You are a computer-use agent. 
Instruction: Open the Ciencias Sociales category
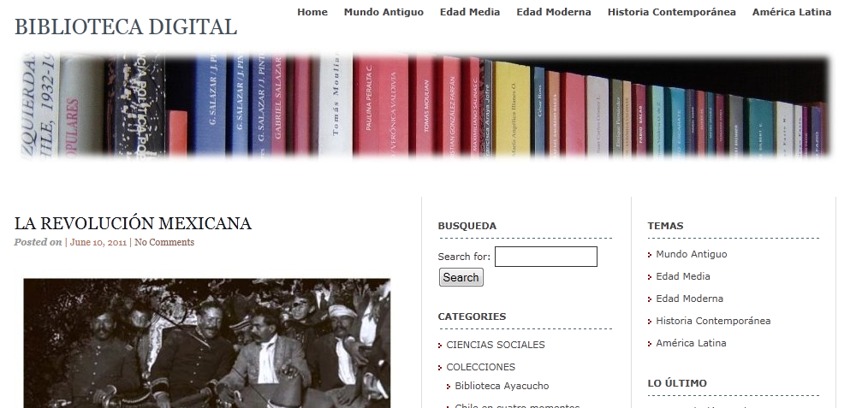496,345
